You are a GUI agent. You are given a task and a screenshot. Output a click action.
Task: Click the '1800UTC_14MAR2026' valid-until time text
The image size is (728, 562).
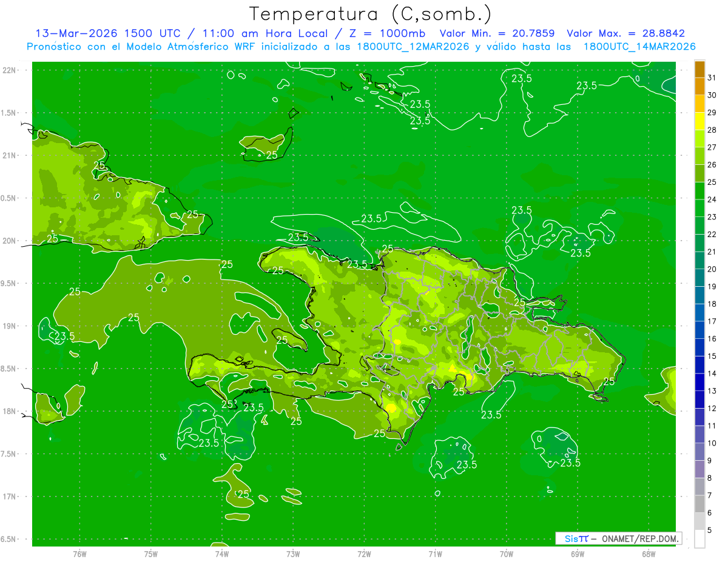639,47
